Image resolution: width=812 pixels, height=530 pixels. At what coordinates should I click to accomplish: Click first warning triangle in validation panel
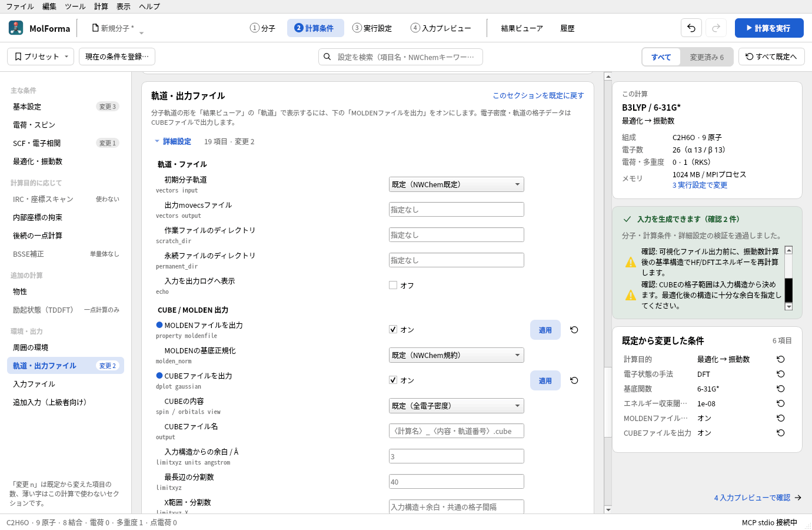(x=631, y=262)
